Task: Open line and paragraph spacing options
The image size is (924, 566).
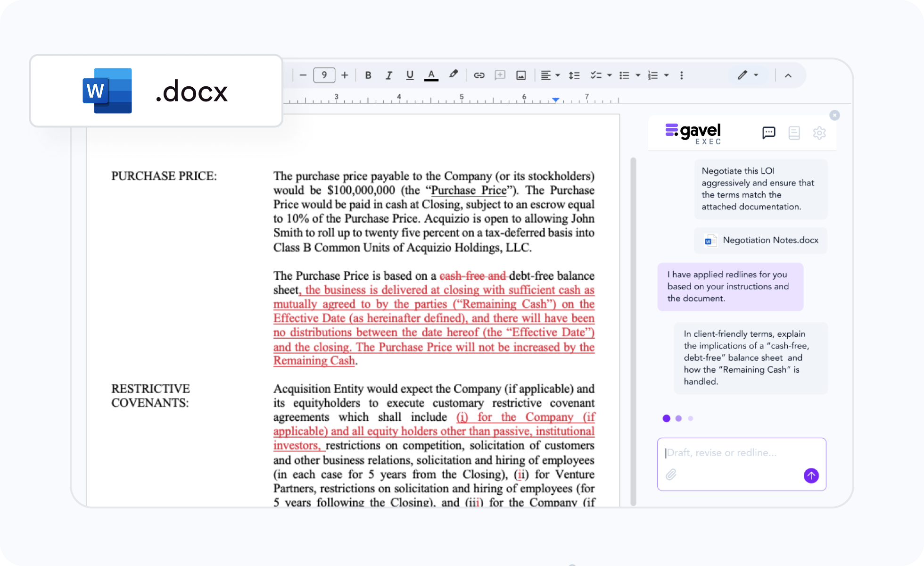Action: click(574, 75)
